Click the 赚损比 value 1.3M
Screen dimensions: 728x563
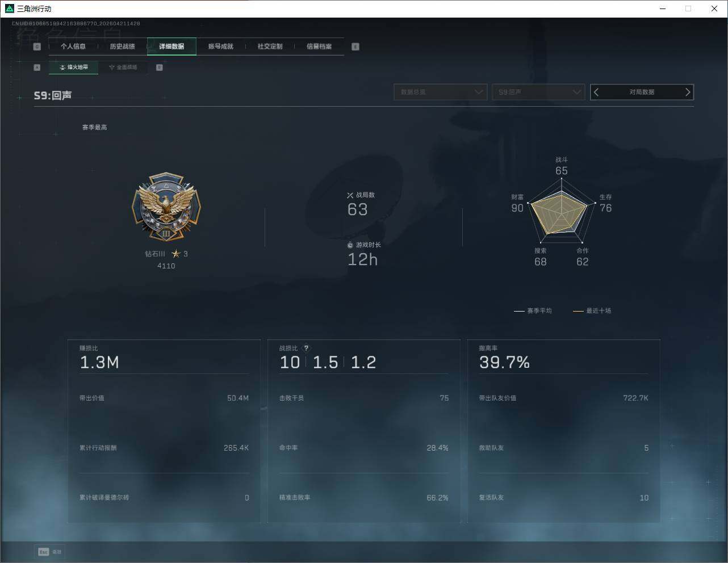point(100,363)
